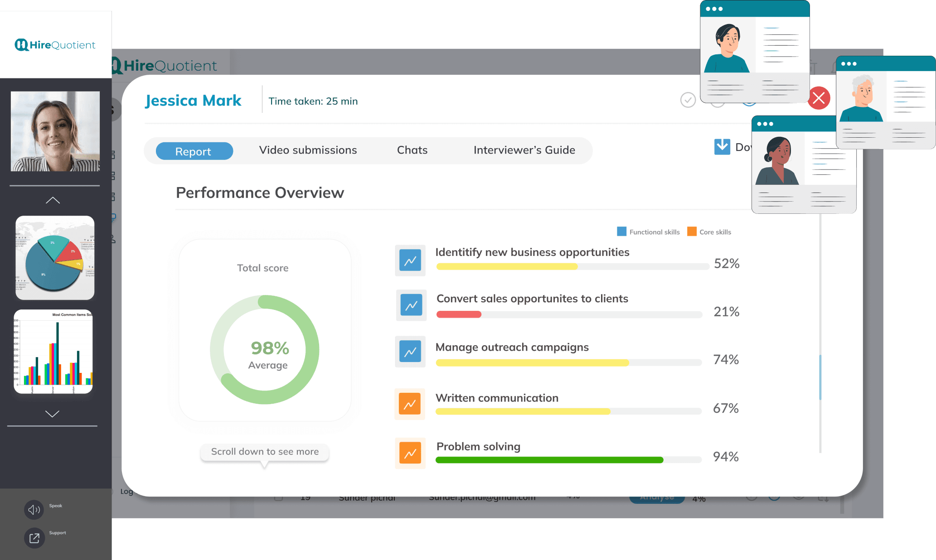Viewport: 936px width, 560px height.
Task: Click the Manage outreach campaigns icon
Action: click(410, 352)
